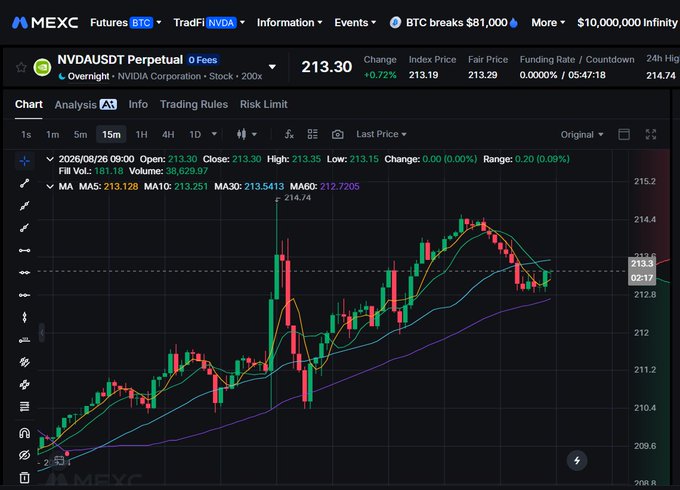680x490 pixels.
Task: Select the 4H timeframe
Action: pyautogui.click(x=168, y=134)
